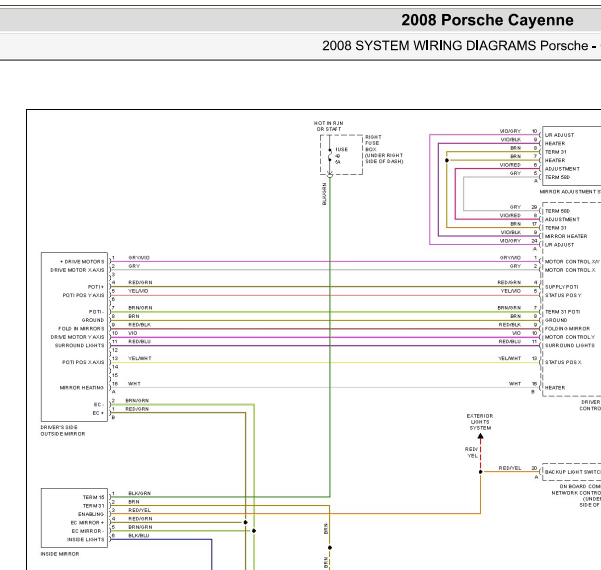Click the "DRIVE MOTOR Y AXIS" label
The image size is (601, 570).
[x=77, y=337]
